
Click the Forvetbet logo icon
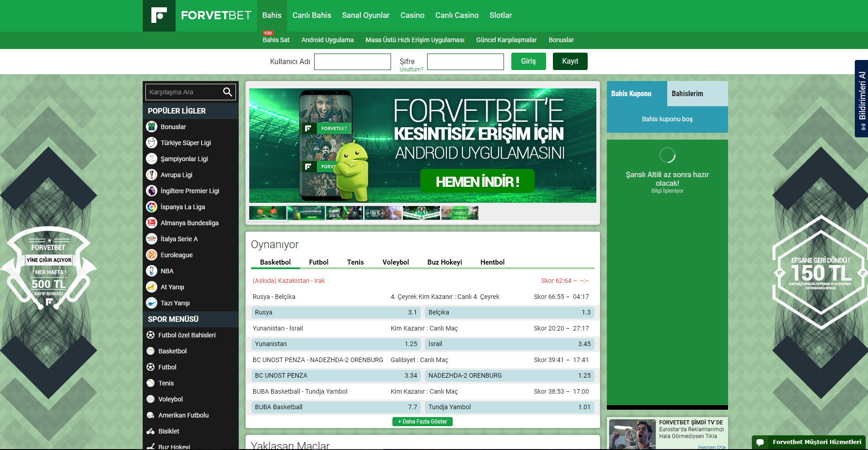click(x=159, y=16)
